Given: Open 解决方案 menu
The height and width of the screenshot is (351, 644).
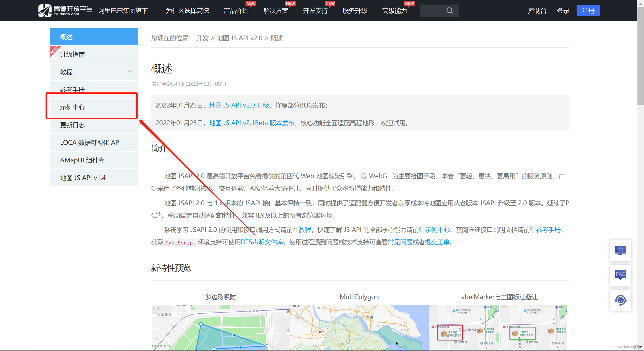Looking at the screenshot, I should (x=276, y=11).
